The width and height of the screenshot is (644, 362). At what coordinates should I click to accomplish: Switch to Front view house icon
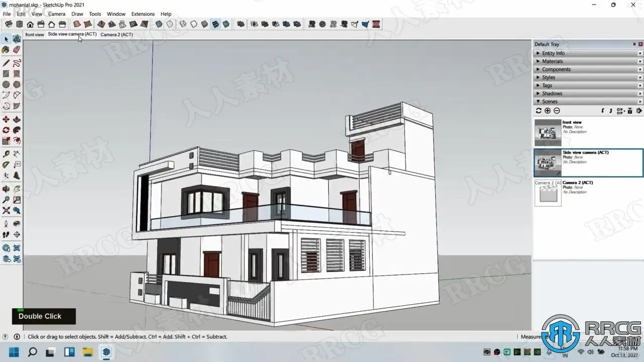pyautogui.click(x=30, y=24)
